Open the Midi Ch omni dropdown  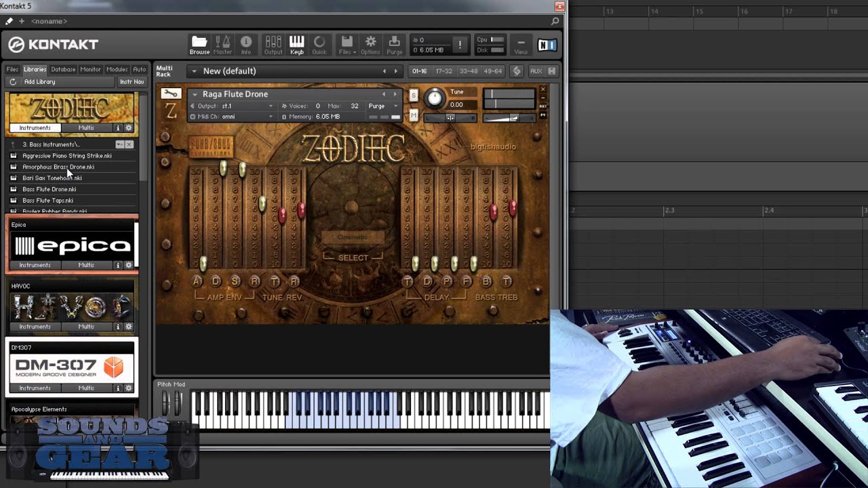[x=232, y=117]
